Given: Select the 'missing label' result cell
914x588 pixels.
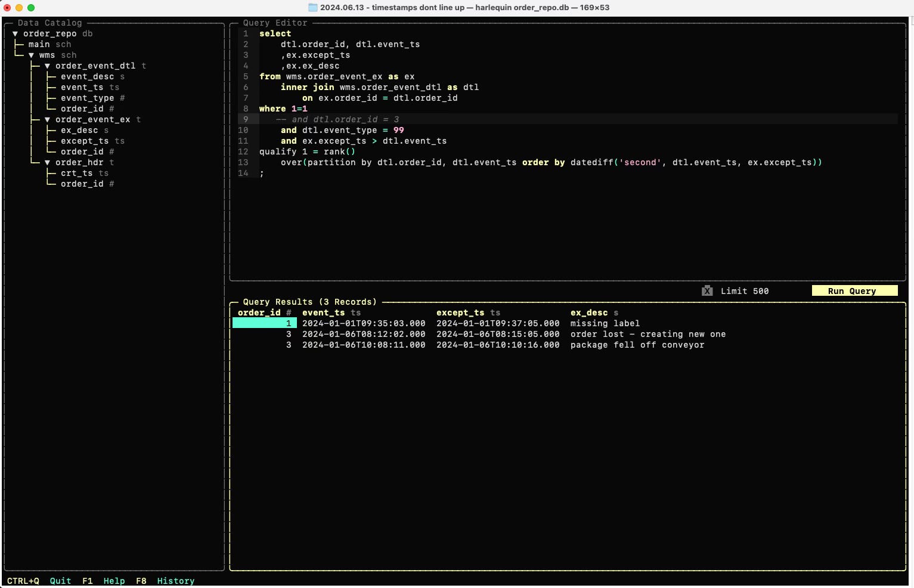Looking at the screenshot, I should (x=605, y=324).
